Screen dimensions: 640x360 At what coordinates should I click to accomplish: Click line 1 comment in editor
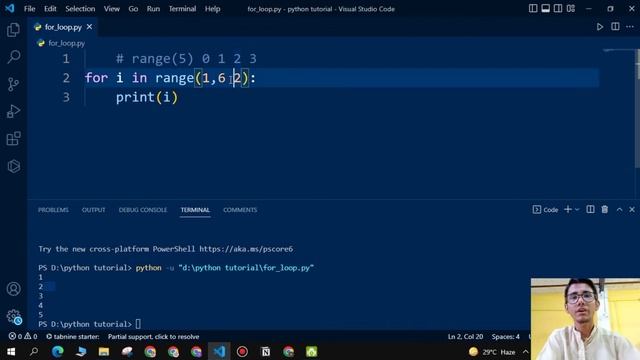(186, 59)
